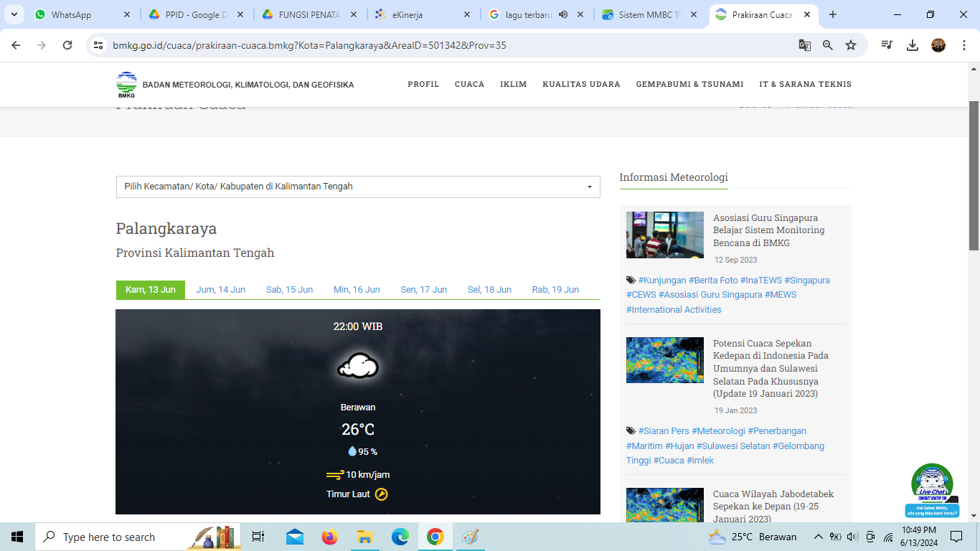This screenshot has height=551, width=980.
Task: Open taskbar weather widget 25°C Berawan
Action: (752, 537)
